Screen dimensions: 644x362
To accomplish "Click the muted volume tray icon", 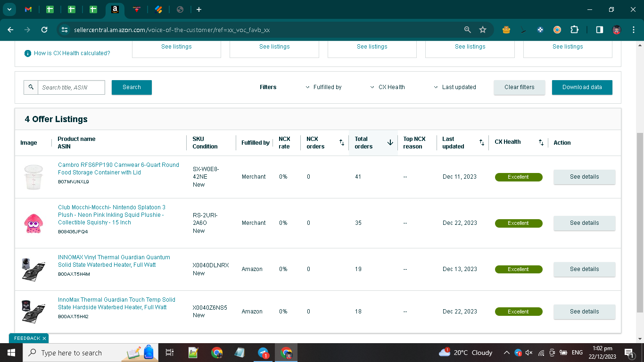I will coord(529,353).
